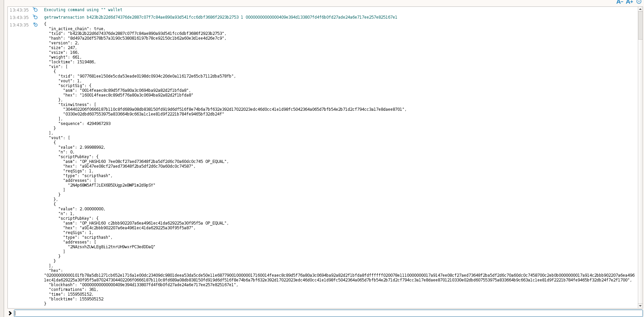Click the empty scrollbar track below the thumb

tap(640, 171)
